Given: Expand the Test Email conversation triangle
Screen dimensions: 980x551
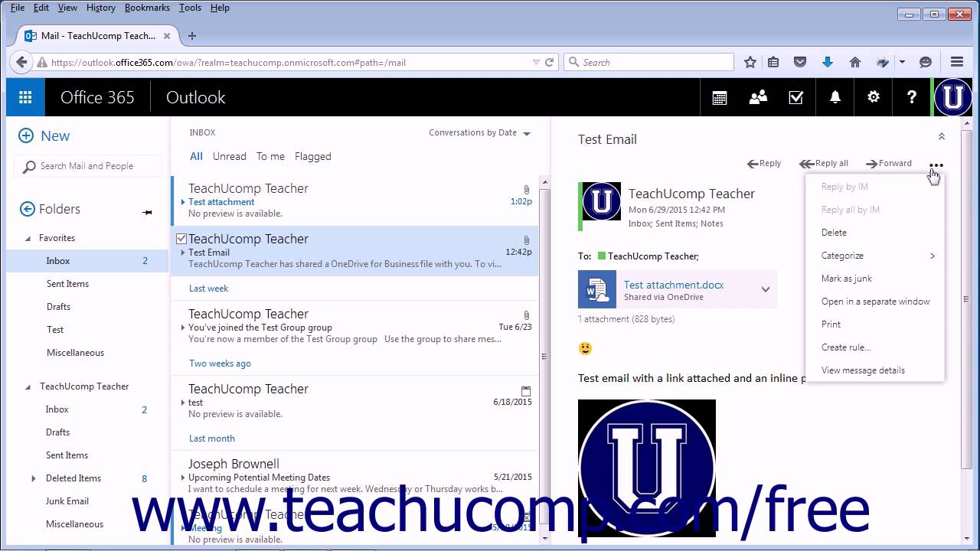Looking at the screenshot, I should pos(183,253).
